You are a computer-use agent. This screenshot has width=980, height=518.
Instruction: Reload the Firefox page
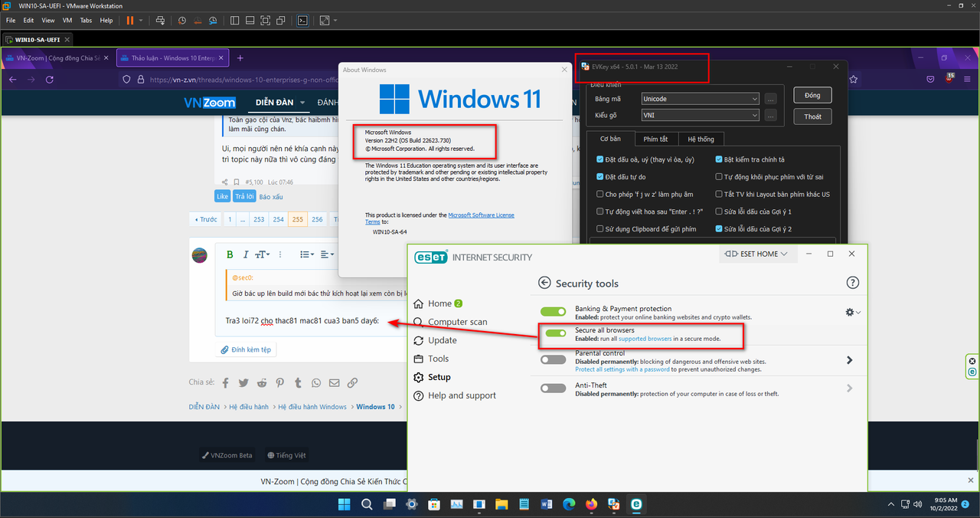(x=50, y=80)
